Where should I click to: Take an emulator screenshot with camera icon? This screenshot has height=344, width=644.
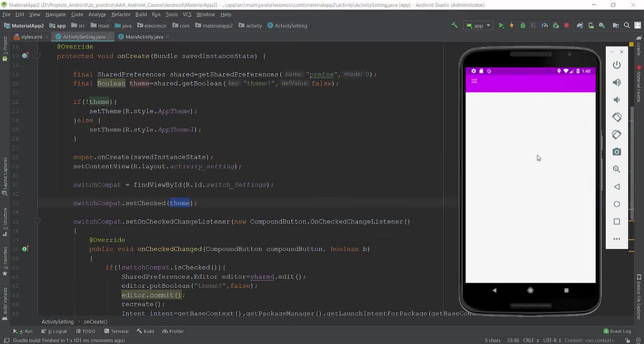[616, 152]
